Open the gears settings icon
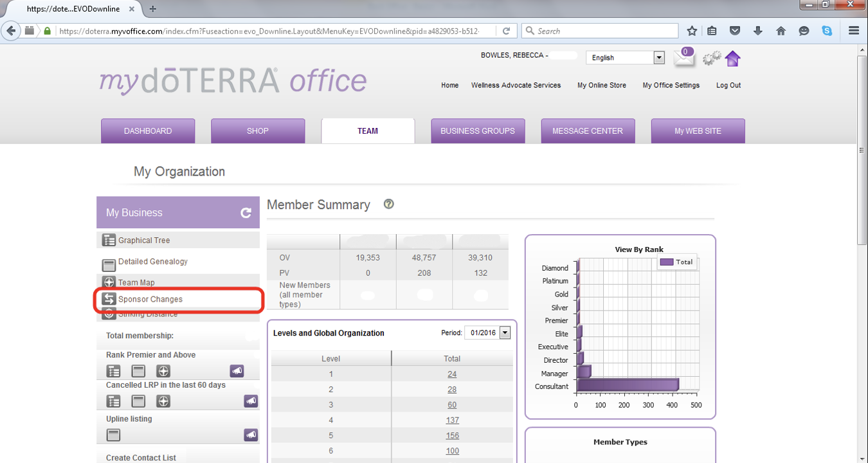 pyautogui.click(x=711, y=59)
